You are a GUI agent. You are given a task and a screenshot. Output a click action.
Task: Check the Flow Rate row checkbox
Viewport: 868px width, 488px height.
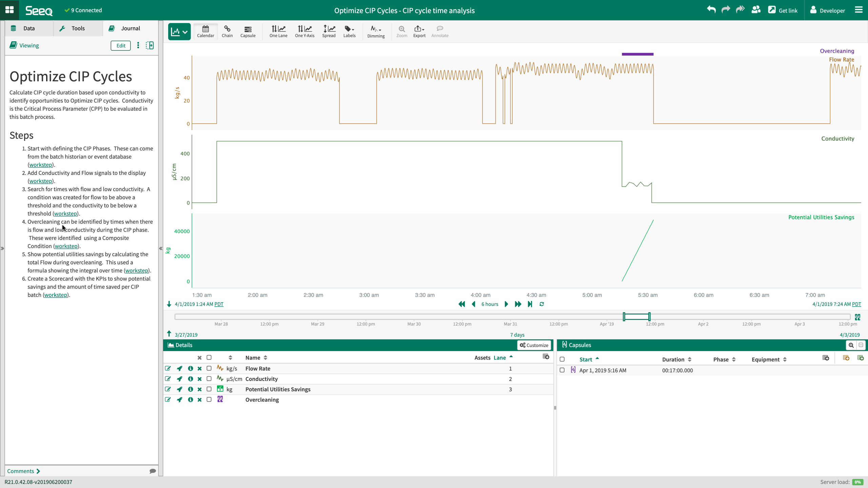[x=209, y=368]
